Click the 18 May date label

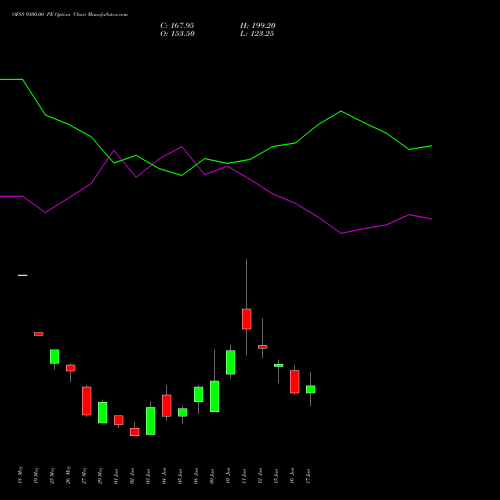(20, 475)
